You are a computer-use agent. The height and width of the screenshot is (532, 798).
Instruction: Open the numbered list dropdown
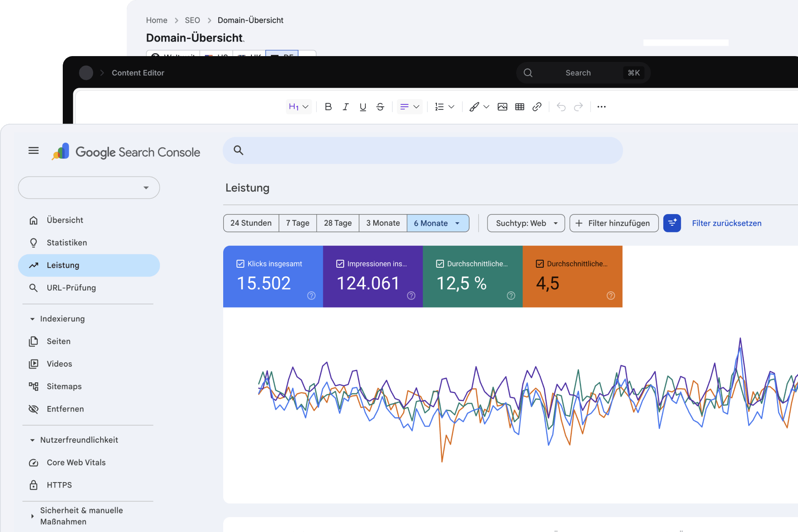click(x=444, y=107)
